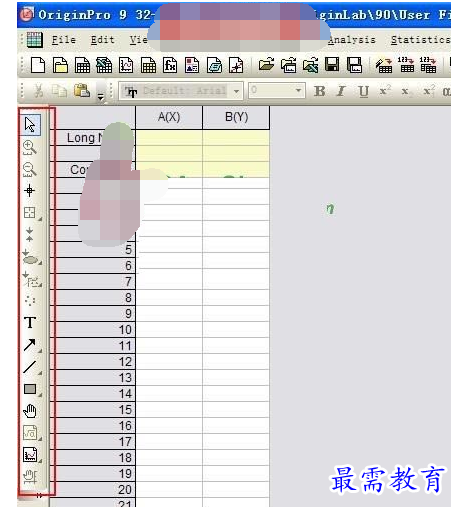Screen dimensions: 453x511
Task: Click the New Matrix icon
Action: click(148, 65)
